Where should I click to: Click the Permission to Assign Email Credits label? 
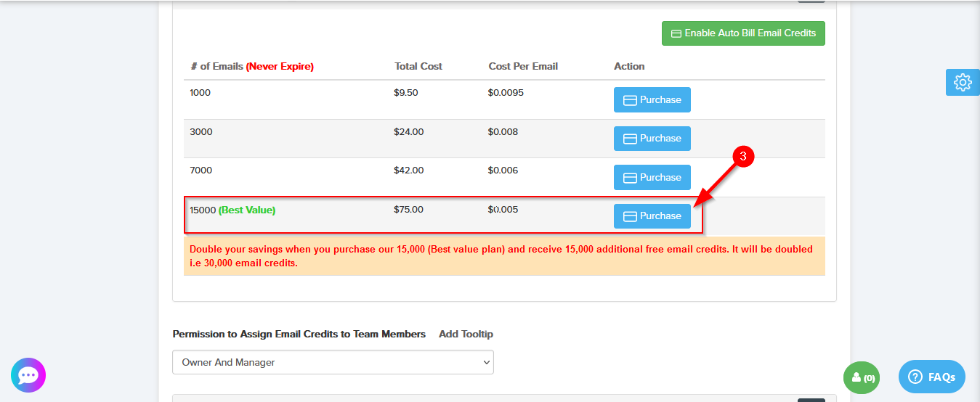299,334
